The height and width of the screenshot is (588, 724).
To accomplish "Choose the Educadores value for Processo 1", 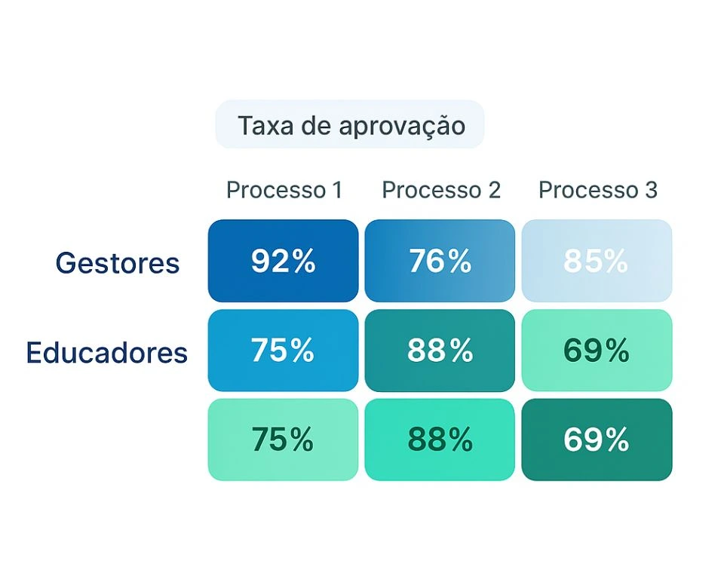I will (x=283, y=351).
